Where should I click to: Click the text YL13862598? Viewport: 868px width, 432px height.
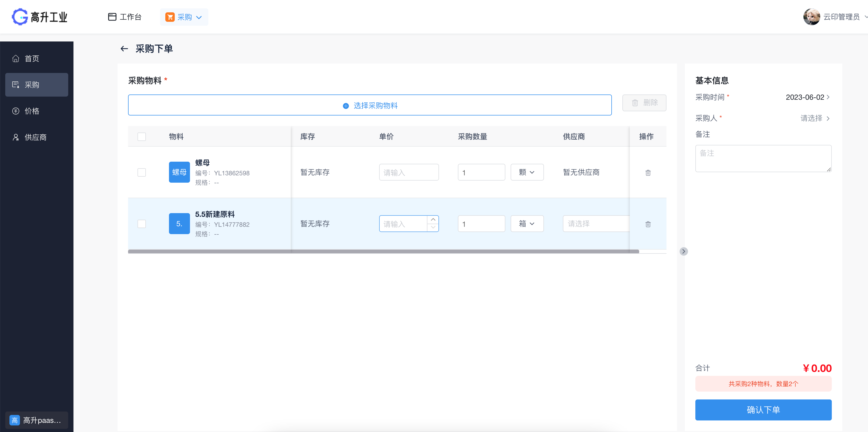click(232, 173)
